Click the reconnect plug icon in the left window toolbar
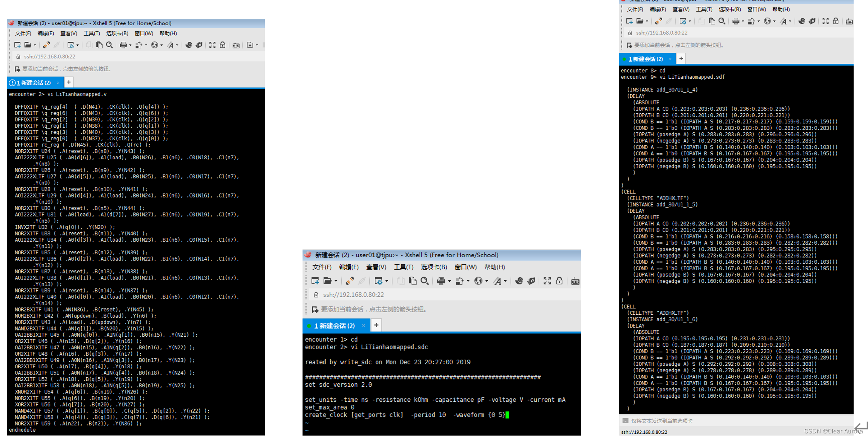The image size is (868, 437). pos(46,45)
